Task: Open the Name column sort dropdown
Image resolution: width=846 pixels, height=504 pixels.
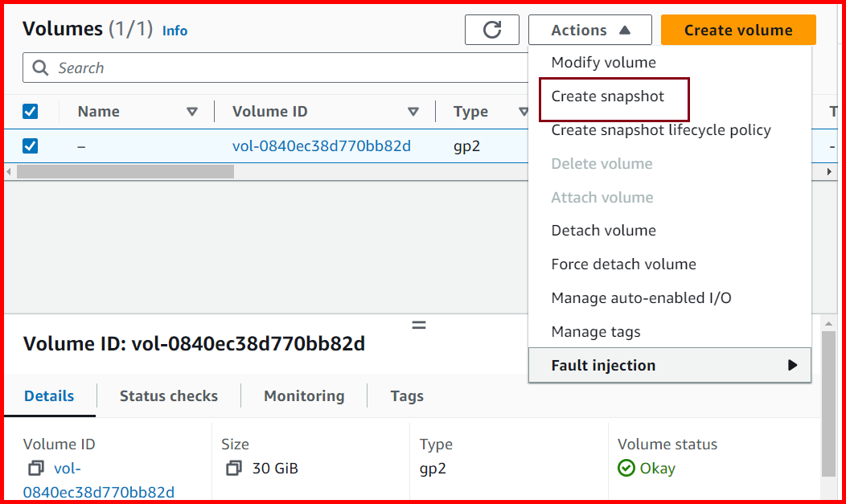Action: tap(194, 111)
